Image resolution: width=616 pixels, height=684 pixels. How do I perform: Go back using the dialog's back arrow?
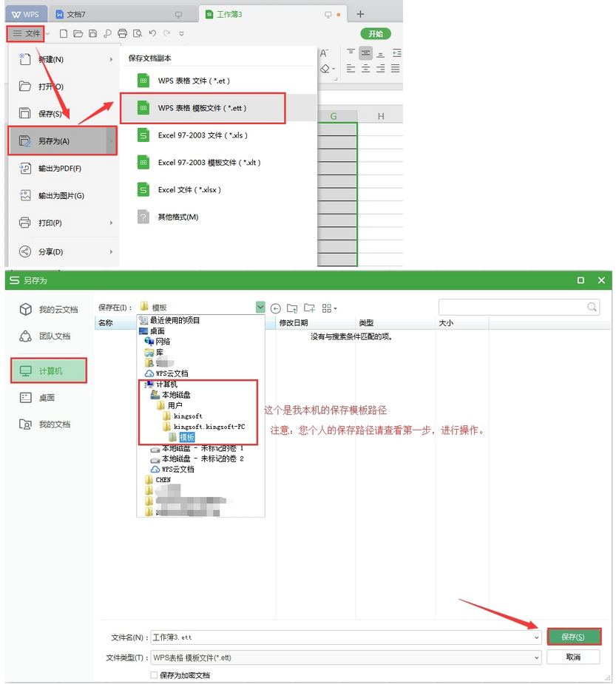pos(275,308)
